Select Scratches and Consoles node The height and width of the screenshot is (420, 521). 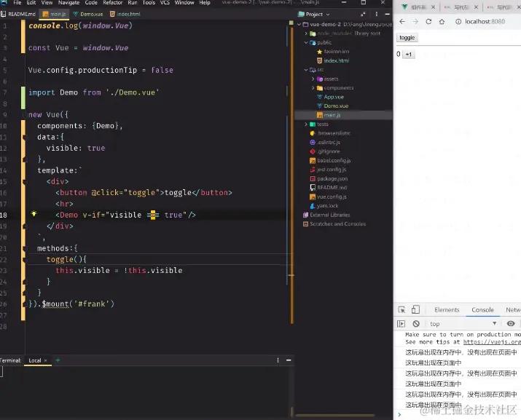(334, 224)
